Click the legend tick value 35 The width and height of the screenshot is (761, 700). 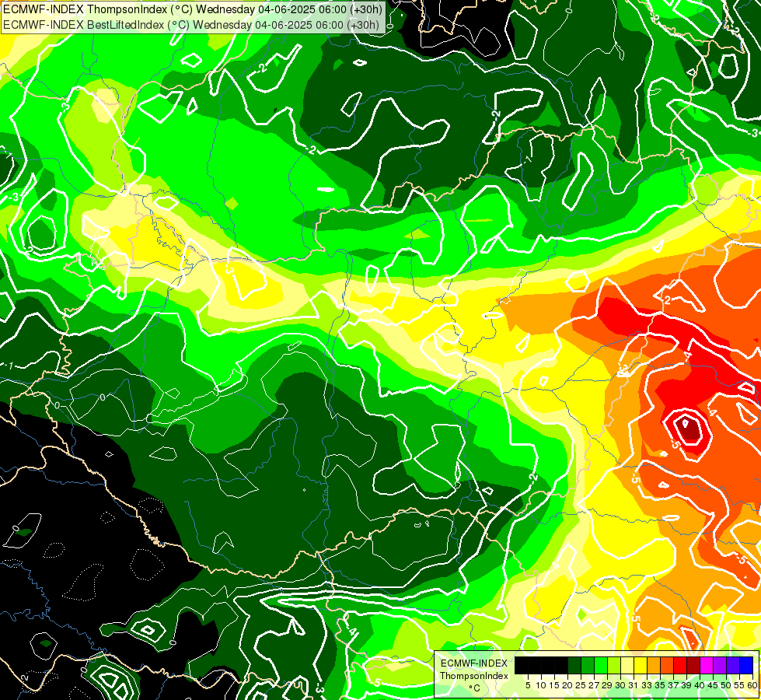point(661,685)
